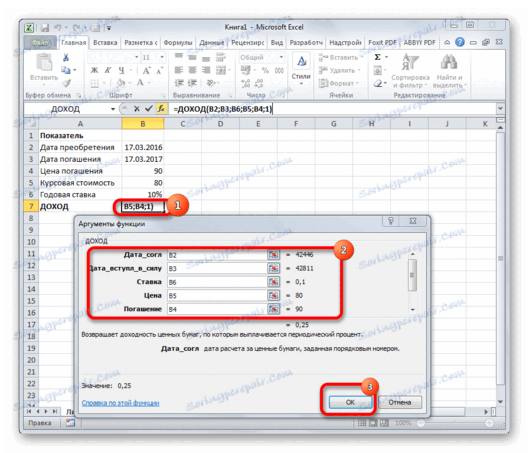This screenshot has width=529, height=453.
Task: Click the Format Painter brush icon
Action: (66, 83)
